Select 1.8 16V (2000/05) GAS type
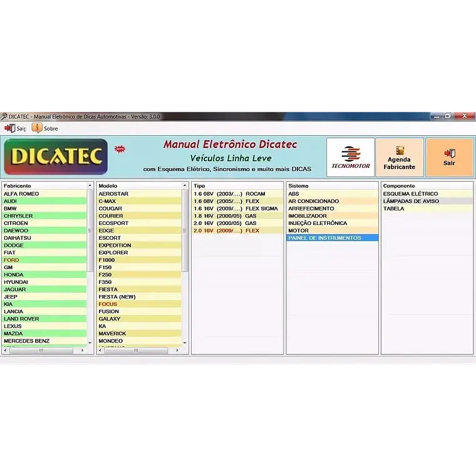The height and width of the screenshot is (476, 476). pos(237,216)
